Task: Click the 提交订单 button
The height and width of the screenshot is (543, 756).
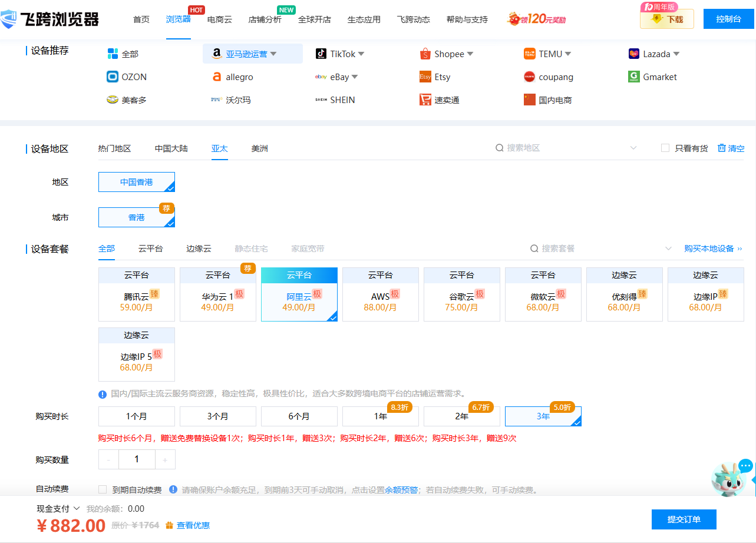Action: [x=684, y=519]
